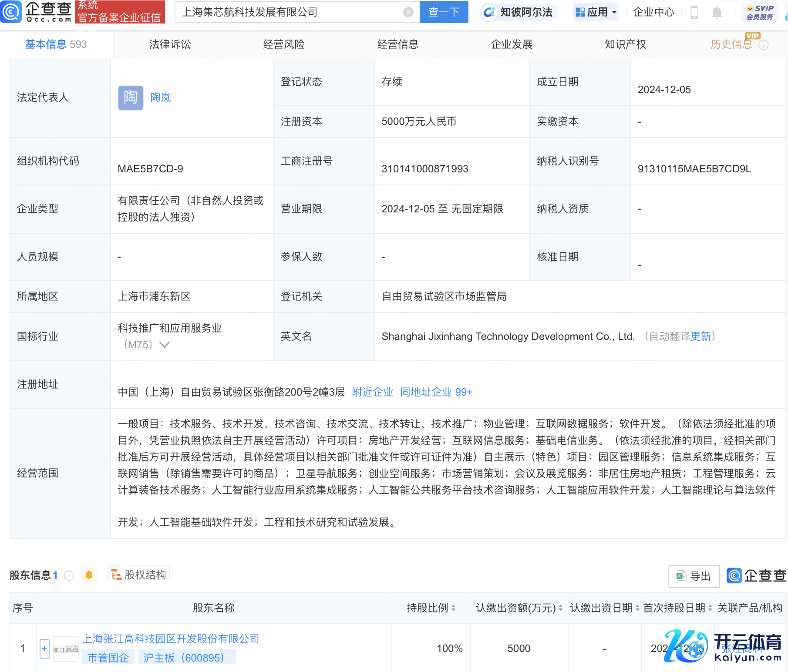Open the mobile app phone icon
Screen dimensions: 788x672
coord(694,13)
